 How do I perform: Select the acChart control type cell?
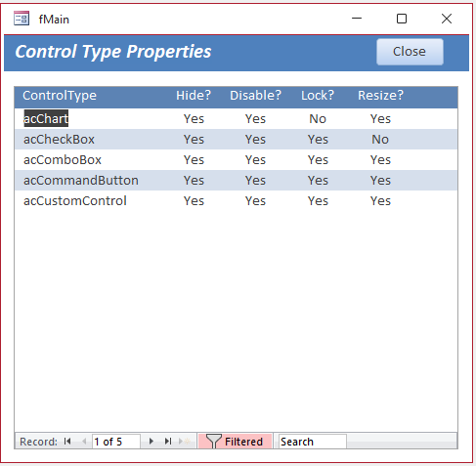46,118
